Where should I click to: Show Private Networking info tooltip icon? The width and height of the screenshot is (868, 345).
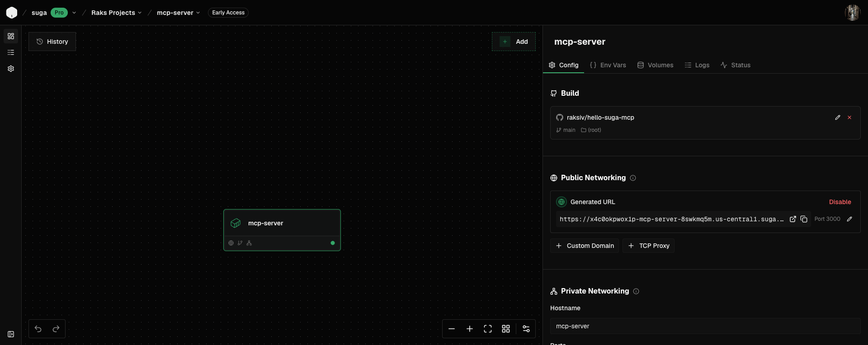coord(636,291)
